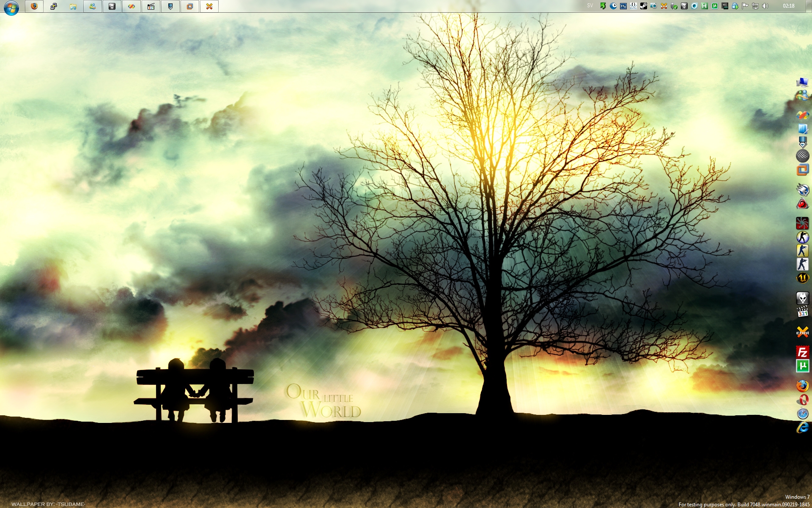This screenshot has width=812, height=508.
Task: Click the clock showing 02:18
Action: pos(788,6)
